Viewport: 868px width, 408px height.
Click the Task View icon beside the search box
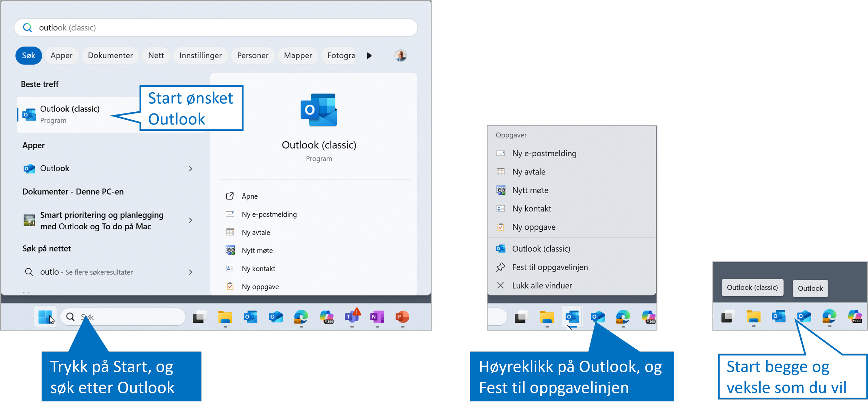199,316
